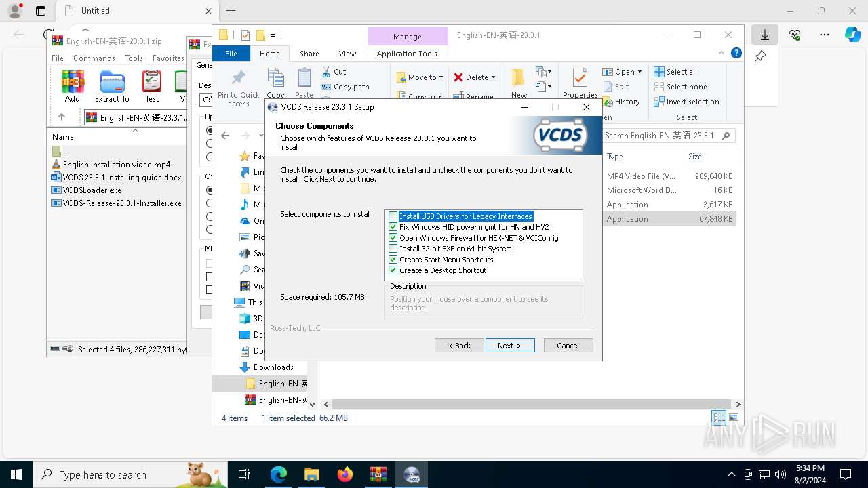Open Firefox from taskbar
This screenshot has width=868, height=488.
click(x=345, y=474)
